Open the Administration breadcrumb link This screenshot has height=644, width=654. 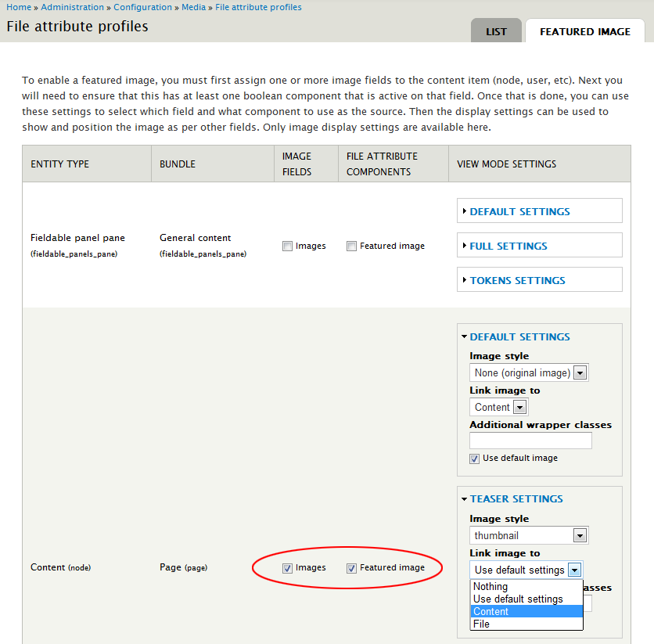[70, 7]
